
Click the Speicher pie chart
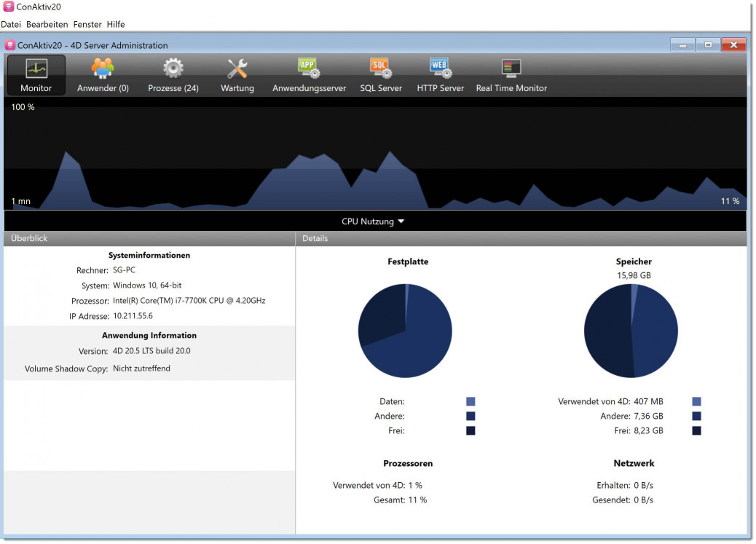631,331
